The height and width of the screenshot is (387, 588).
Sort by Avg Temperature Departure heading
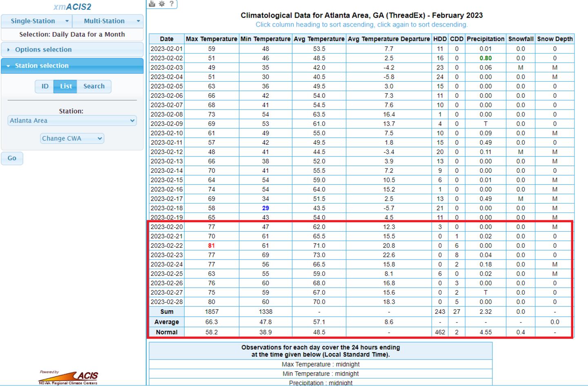[x=389, y=39]
